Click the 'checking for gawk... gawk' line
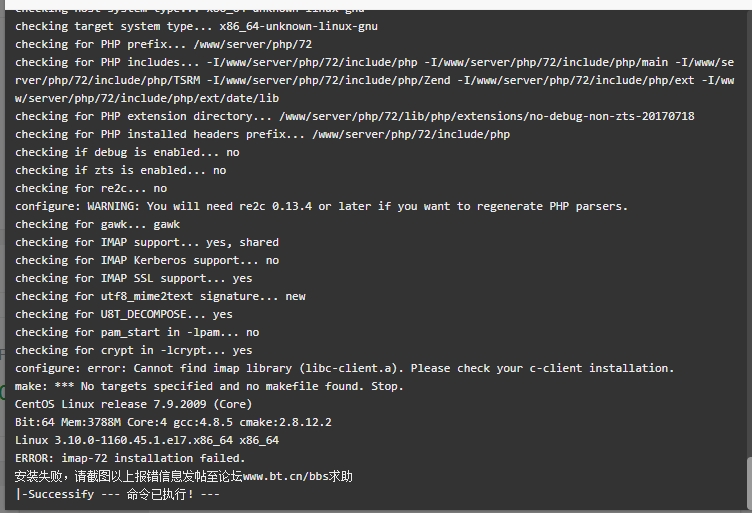The width and height of the screenshot is (752, 513). click(x=97, y=224)
